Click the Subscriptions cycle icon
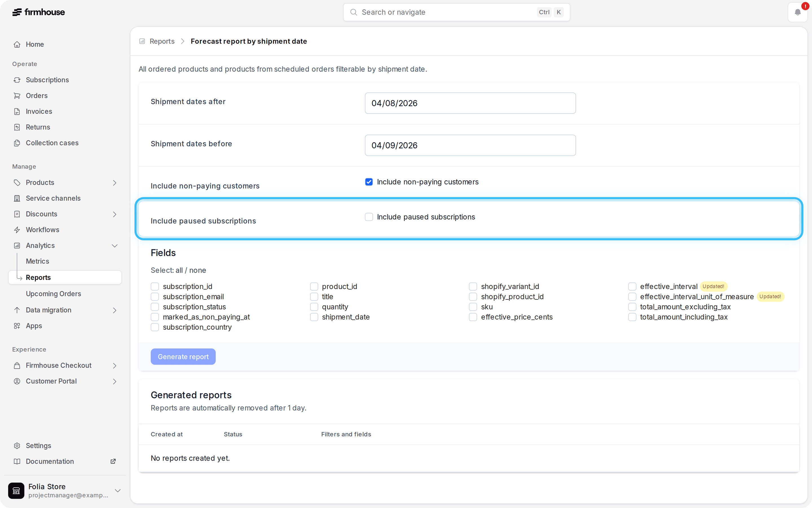Screen dimensions: 812x508 coord(17,80)
